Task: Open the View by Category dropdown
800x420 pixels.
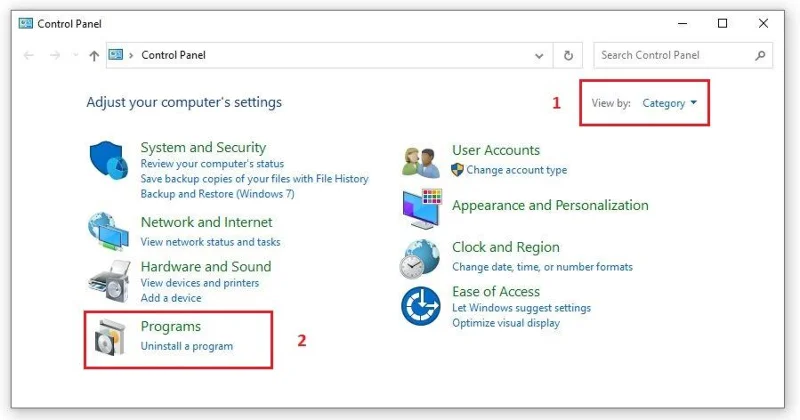Action: [x=670, y=103]
